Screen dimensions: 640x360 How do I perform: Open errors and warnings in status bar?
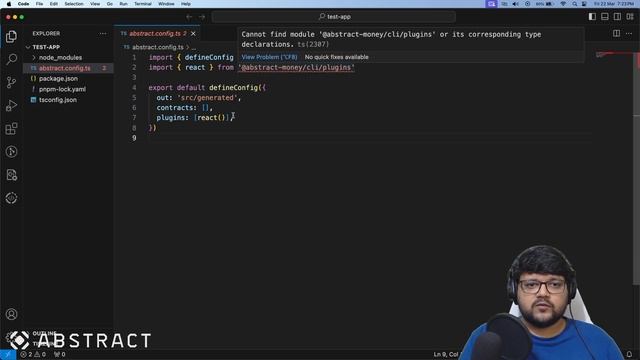[33, 354]
